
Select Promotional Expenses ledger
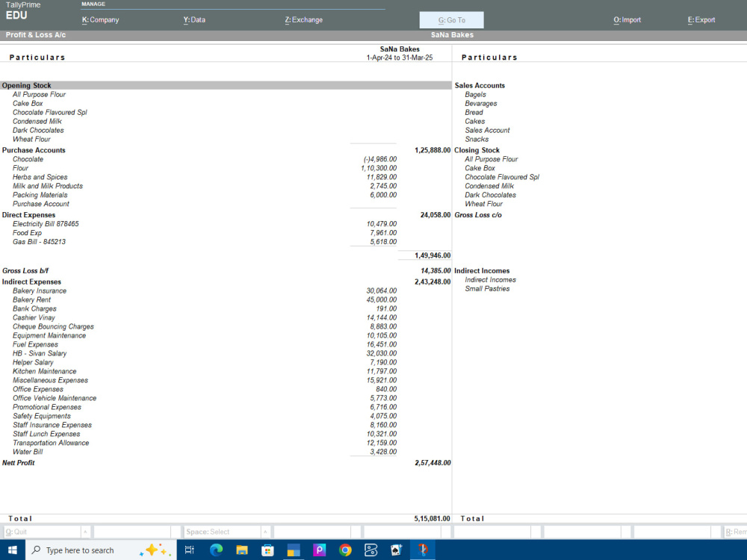pos(47,407)
